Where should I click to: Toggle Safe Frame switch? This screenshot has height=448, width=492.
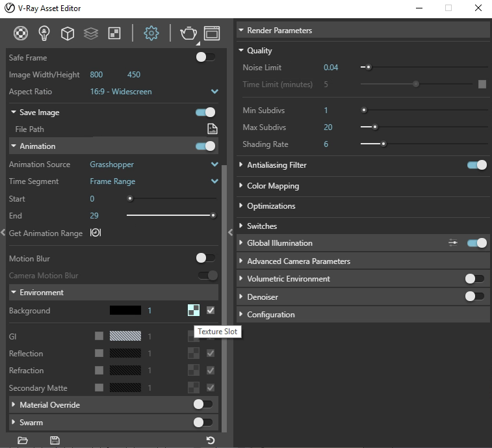point(205,57)
